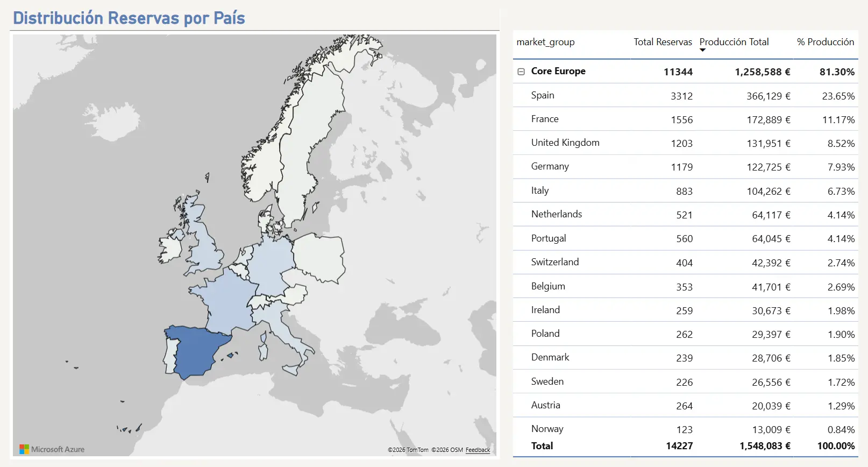Image resolution: width=868 pixels, height=467 pixels.
Task: Open the Feedback link on the map
Action: (478, 450)
